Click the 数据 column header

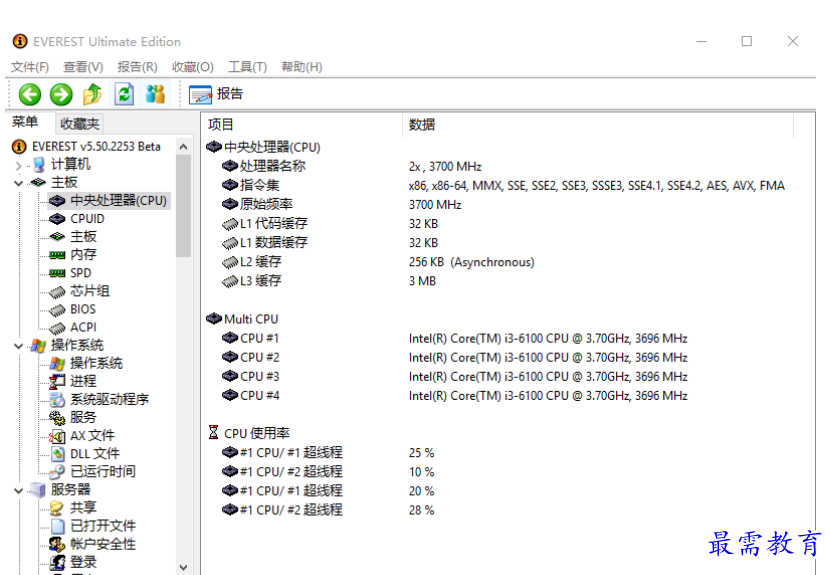click(598, 125)
